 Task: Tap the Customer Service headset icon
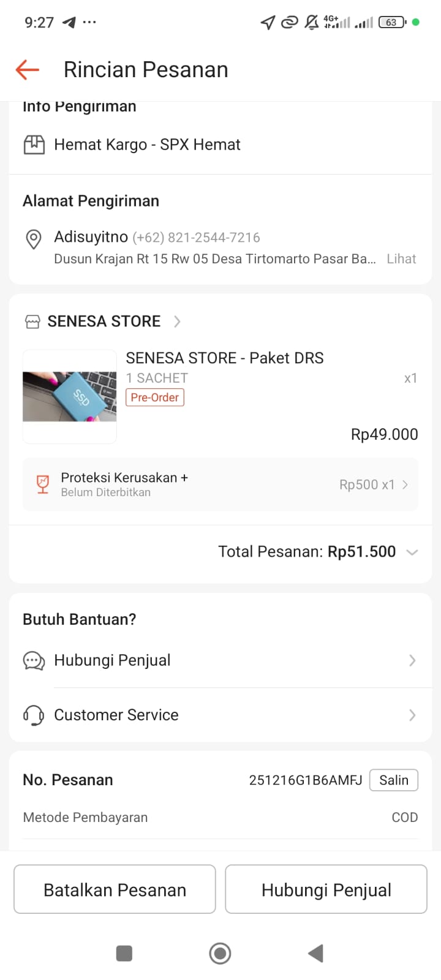coord(34,715)
